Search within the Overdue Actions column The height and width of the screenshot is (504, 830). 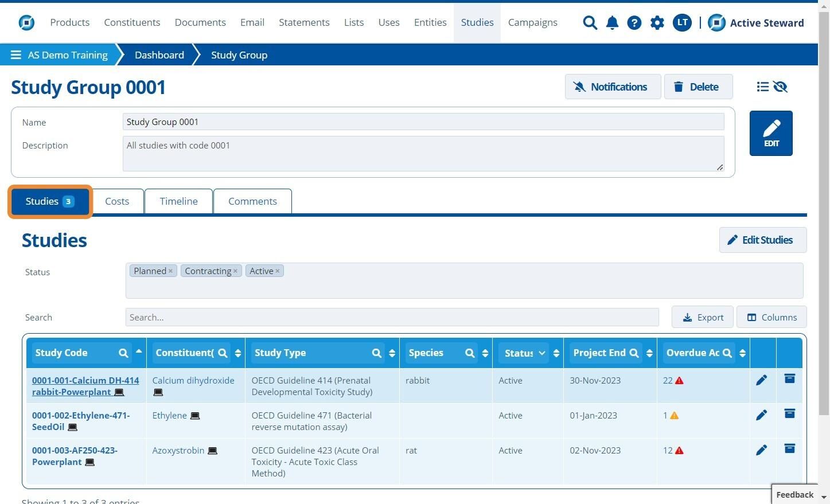pyautogui.click(x=727, y=353)
